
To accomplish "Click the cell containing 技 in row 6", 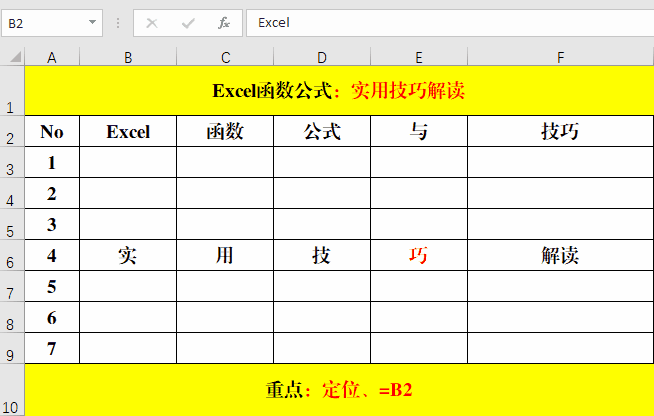I will tap(322, 255).
